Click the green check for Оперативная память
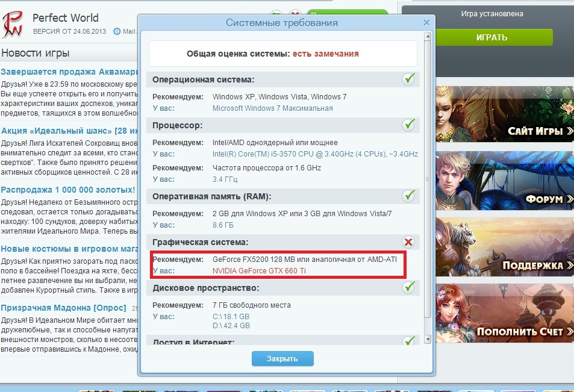 409,196
